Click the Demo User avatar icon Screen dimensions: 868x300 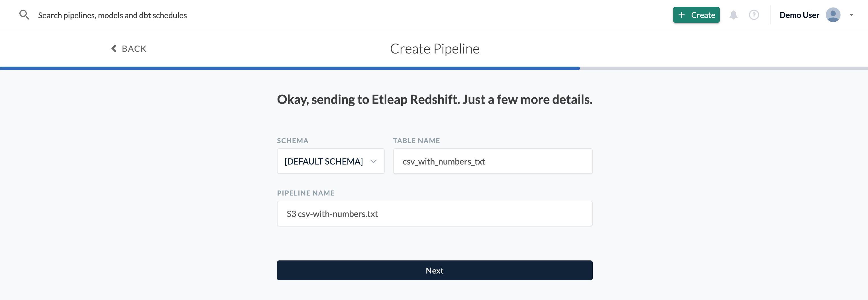pyautogui.click(x=833, y=15)
